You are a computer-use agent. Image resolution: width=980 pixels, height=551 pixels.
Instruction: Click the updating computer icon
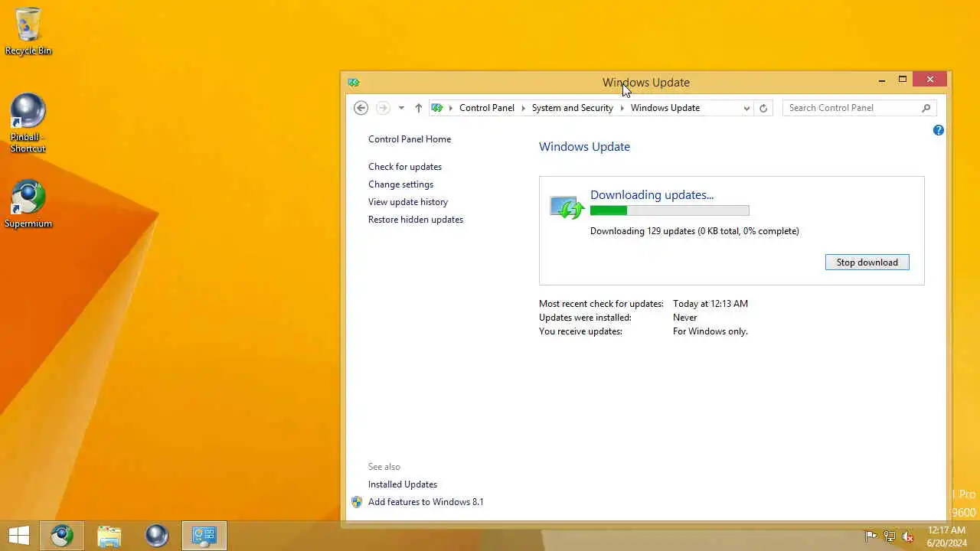(567, 207)
